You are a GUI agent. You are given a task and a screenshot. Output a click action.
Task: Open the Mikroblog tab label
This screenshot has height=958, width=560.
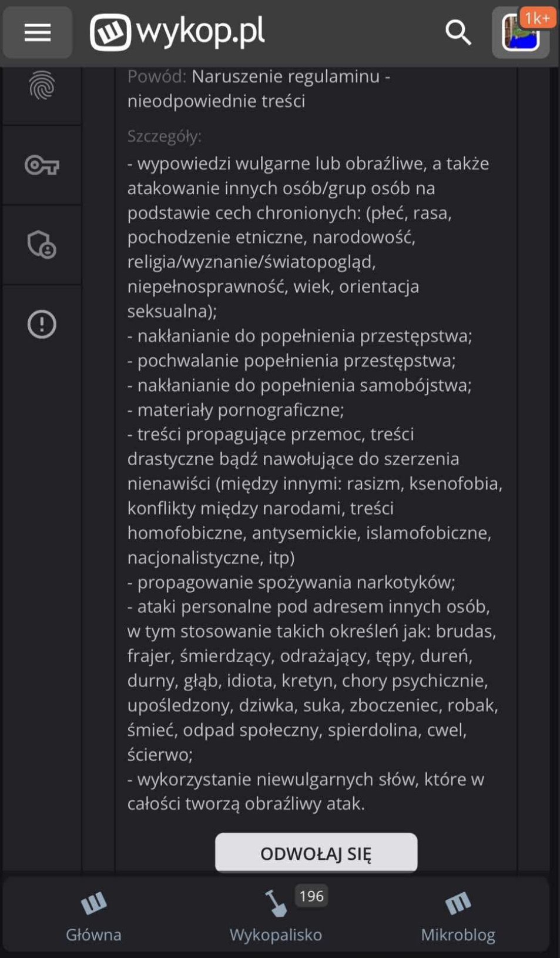point(458,934)
